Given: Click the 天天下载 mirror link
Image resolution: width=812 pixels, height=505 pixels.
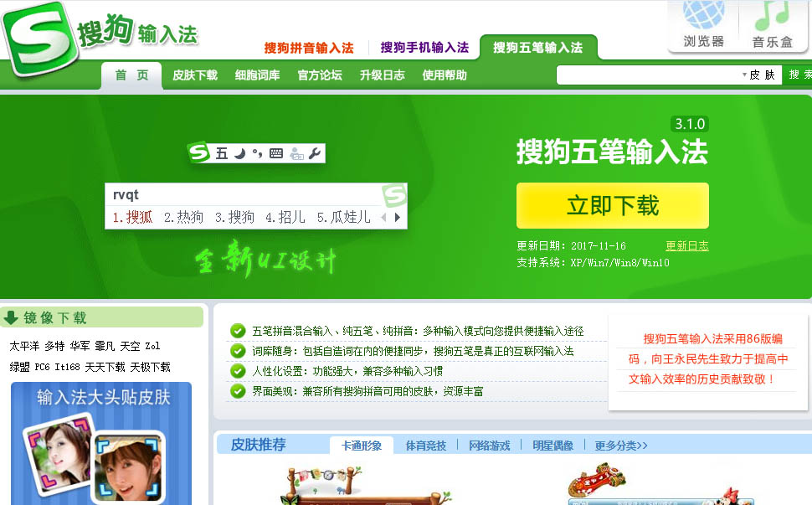Looking at the screenshot, I should coord(105,367).
